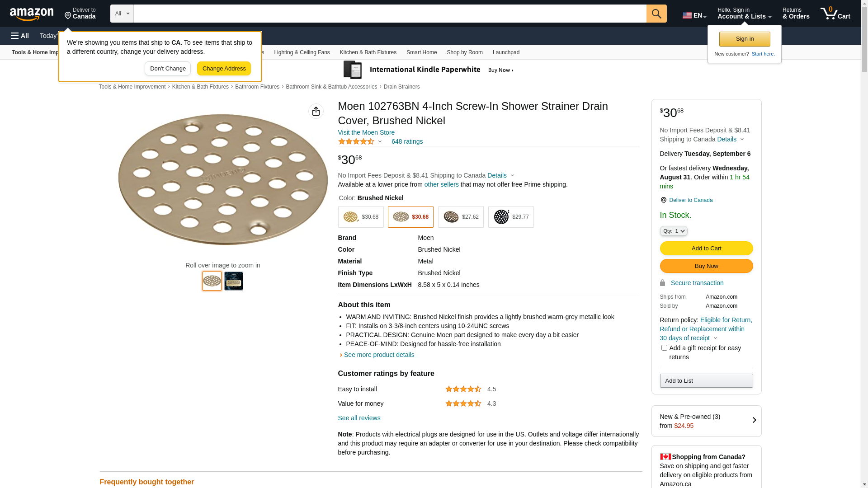
Task: Check the gift receipt checkbox
Action: click(x=664, y=348)
